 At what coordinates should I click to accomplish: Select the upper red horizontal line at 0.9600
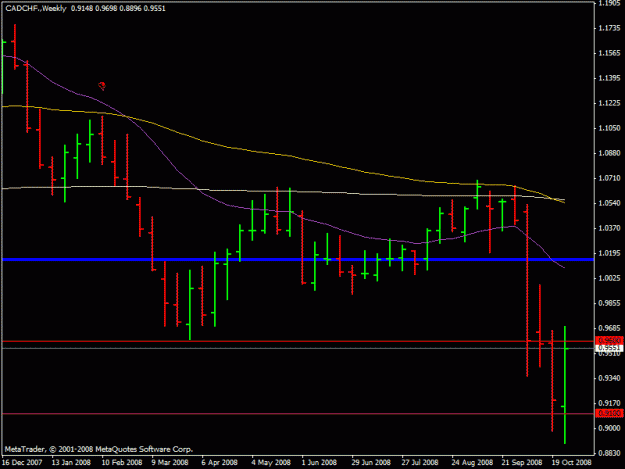pyautogui.click(x=298, y=341)
